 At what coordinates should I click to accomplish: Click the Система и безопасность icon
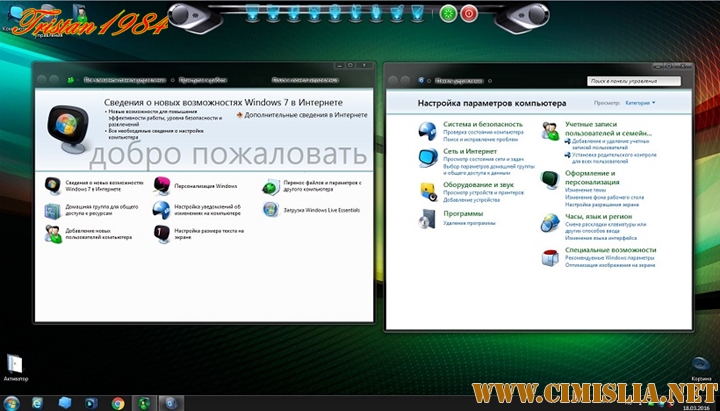pyautogui.click(x=427, y=128)
